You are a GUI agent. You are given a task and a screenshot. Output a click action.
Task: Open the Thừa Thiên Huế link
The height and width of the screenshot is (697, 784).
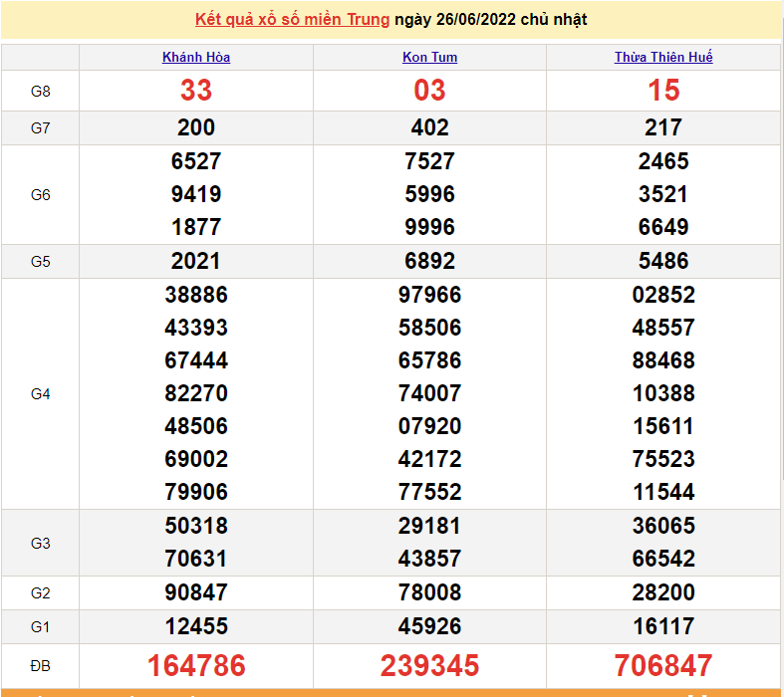(x=663, y=57)
